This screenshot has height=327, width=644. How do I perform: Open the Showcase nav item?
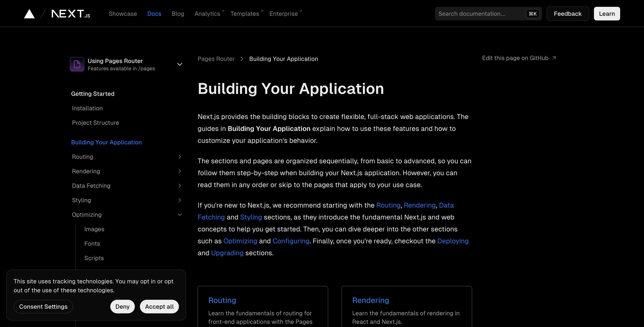(123, 14)
